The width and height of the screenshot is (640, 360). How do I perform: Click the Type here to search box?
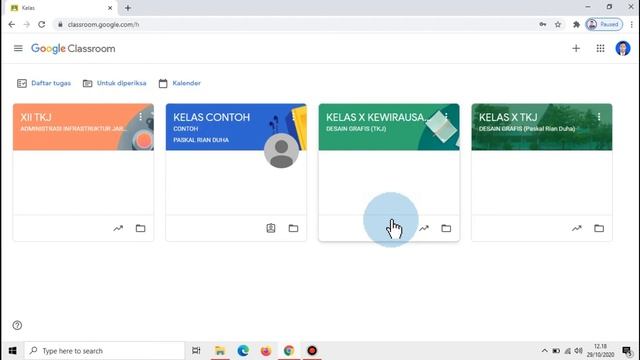point(104,351)
